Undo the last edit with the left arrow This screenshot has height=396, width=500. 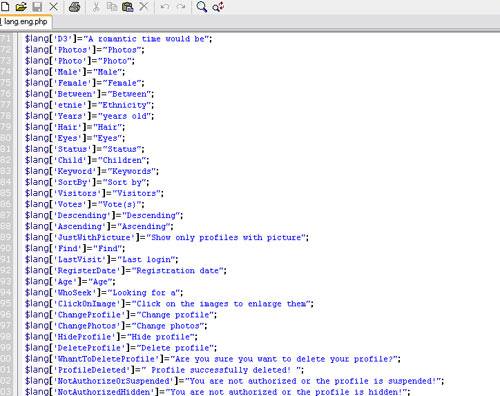[x=165, y=7]
